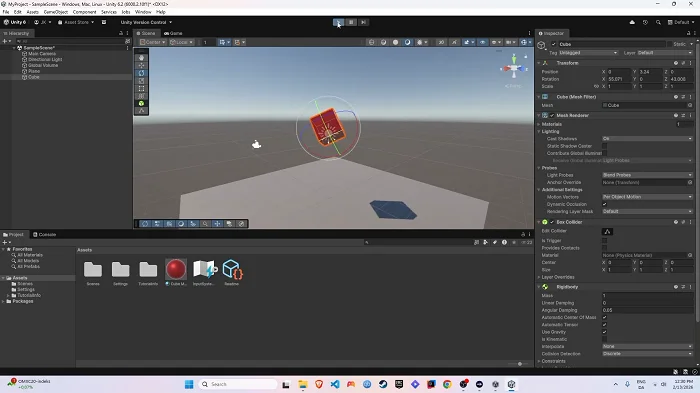Open Motion Vectors dropdown
The image size is (700, 393).
[647, 197]
